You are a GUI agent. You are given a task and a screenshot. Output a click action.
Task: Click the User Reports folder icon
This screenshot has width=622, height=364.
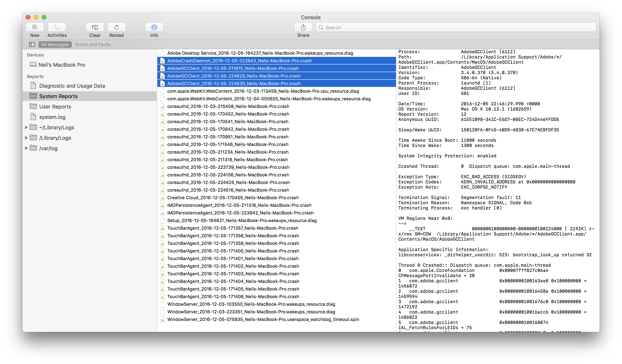33,106
